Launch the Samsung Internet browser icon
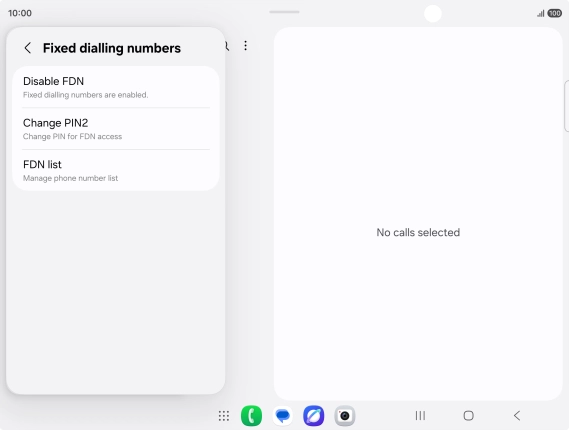The width and height of the screenshot is (569, 430). 314,416
